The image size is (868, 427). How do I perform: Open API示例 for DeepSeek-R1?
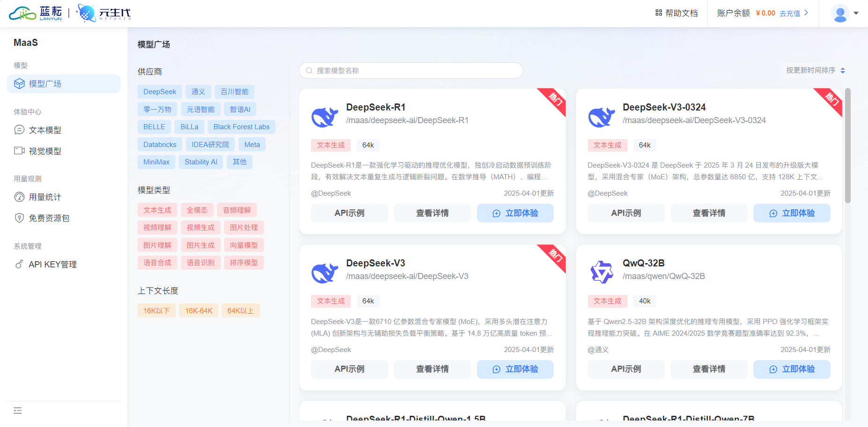click(x=349, y=213)
